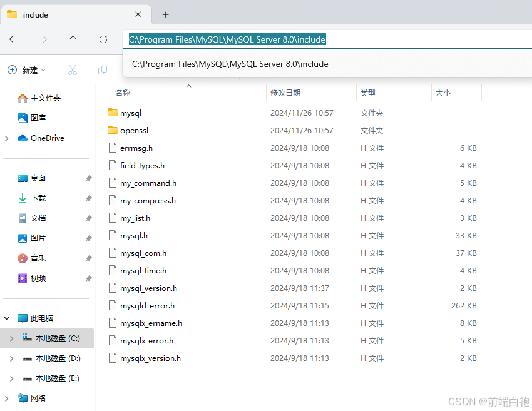Select file my_compress.h

[142, 201]
